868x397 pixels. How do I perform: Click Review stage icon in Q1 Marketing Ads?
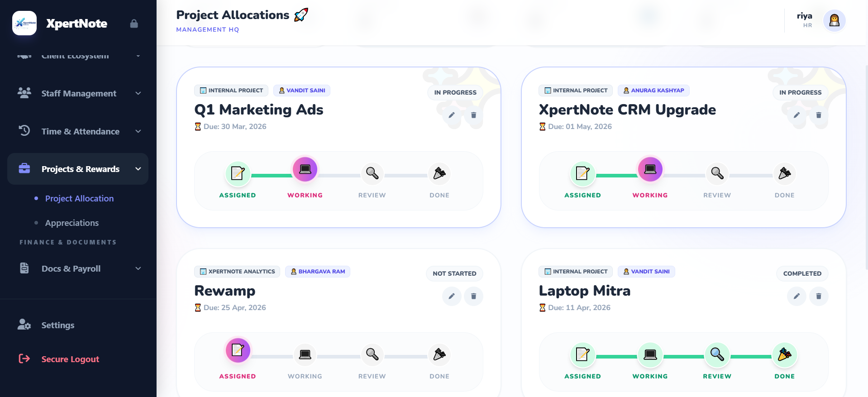(372, 173)
